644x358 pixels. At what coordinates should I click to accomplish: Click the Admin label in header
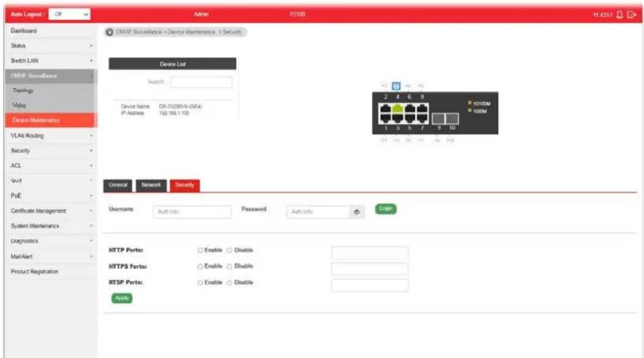pyautogui.click(x=201, y=14)
